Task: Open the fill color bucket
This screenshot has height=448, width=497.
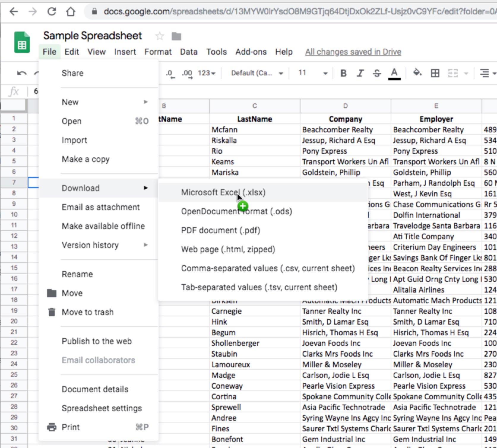Action: point(417,73)
